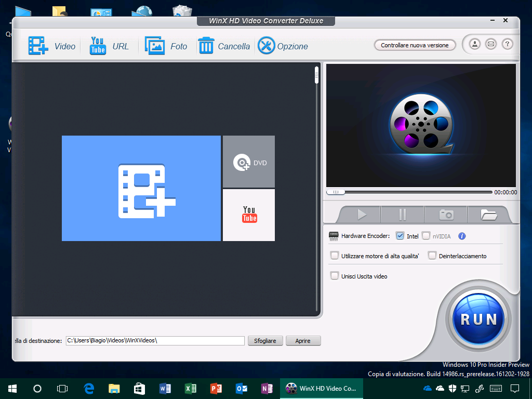Click the Hardware Encoder info icon

tap(462, 236)
